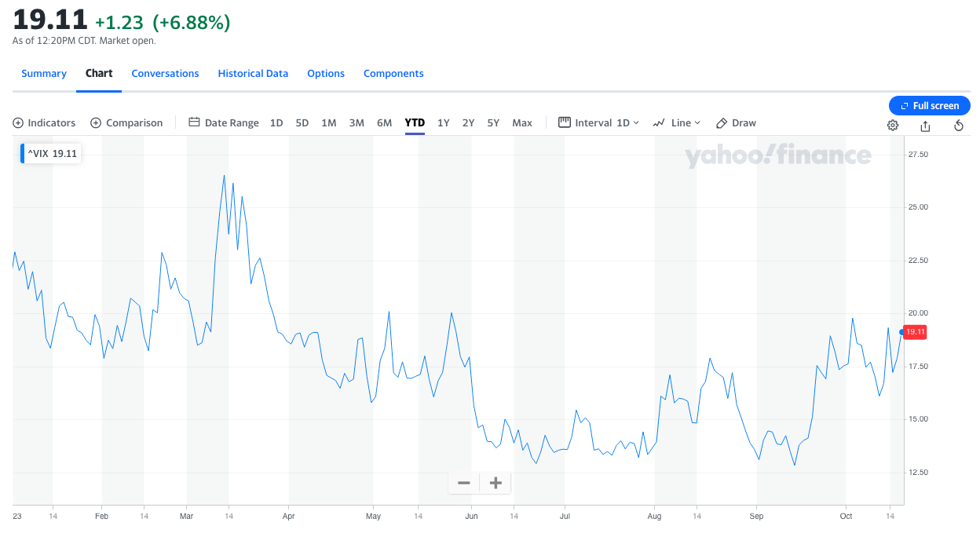
Task: Click the Jun label on date axis
Action: pos(471,517)
